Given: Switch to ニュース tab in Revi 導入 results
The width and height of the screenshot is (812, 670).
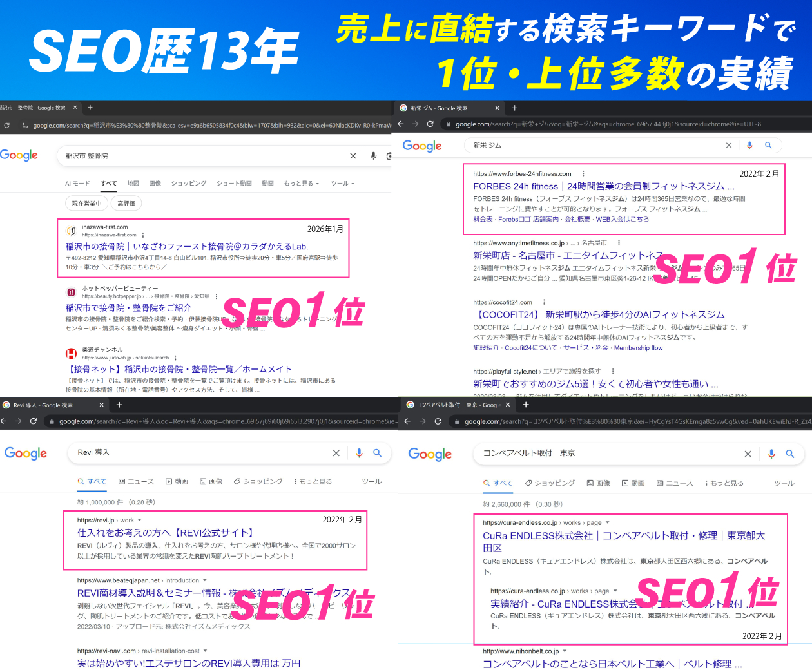Looking at the screenshot, I should tap(137, 481).
